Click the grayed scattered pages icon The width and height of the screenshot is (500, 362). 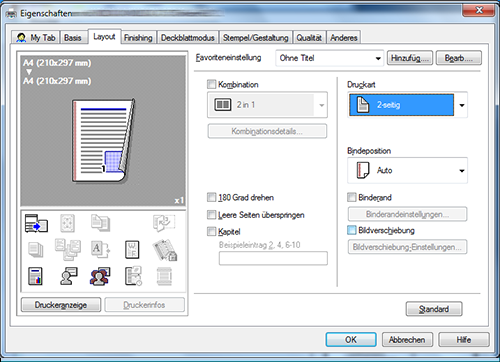(x=68, y=249)
